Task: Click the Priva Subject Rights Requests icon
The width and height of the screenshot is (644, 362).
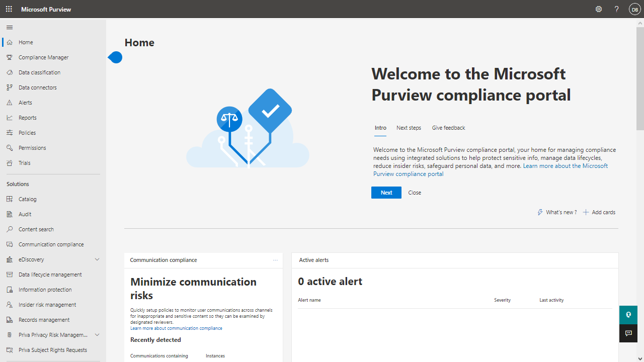Action: point(10,350)
